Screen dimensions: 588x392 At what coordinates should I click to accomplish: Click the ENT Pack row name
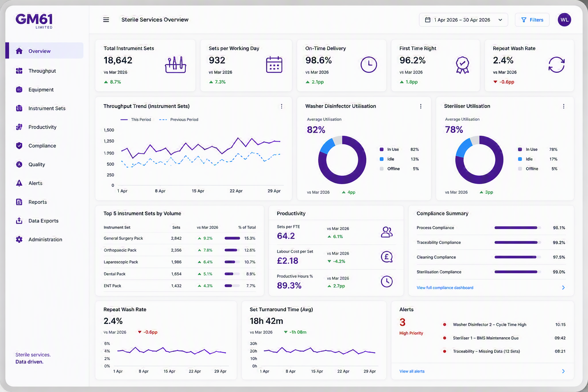(x=113, y=286)
